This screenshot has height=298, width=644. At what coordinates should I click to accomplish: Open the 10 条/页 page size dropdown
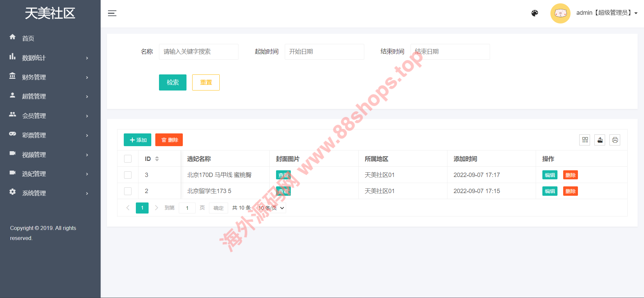click(271, 208)
